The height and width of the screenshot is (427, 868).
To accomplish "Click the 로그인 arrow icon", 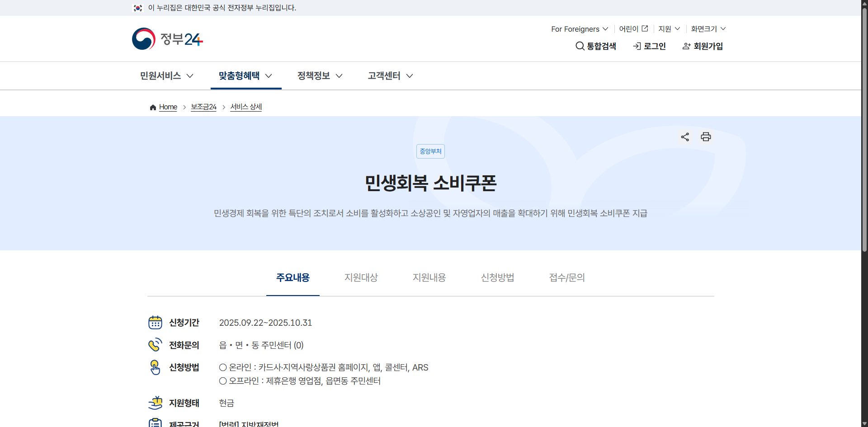I will (637, 46).
